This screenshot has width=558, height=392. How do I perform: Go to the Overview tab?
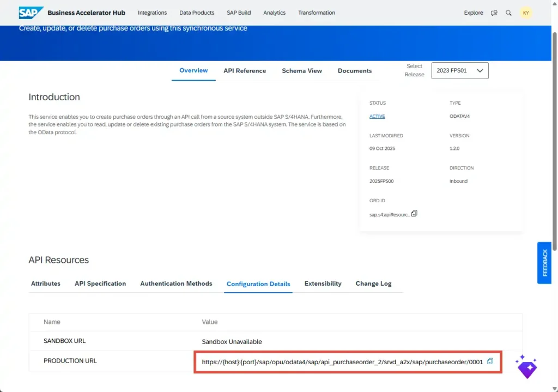point(193,70)
